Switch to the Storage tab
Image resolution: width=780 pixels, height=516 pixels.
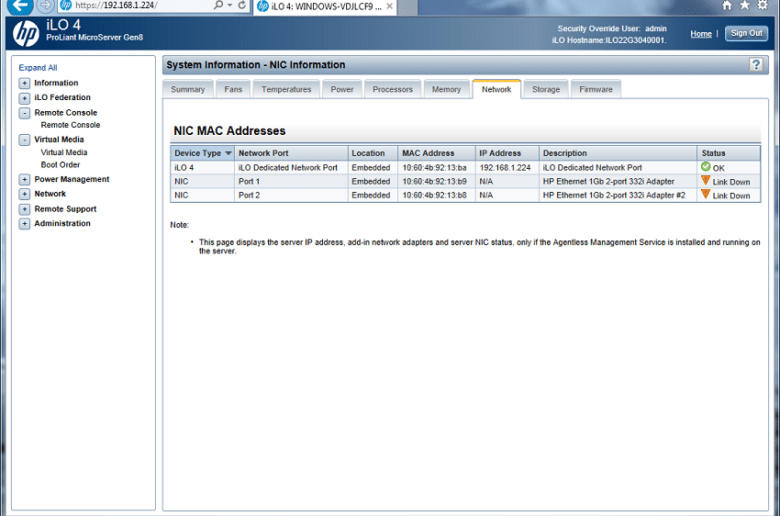tap(546, 90)
